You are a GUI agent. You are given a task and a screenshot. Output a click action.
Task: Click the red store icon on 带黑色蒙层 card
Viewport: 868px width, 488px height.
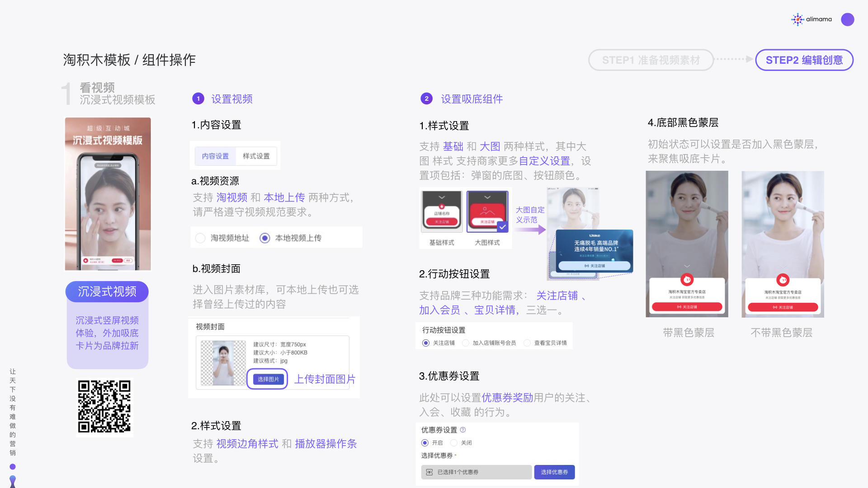click(687, 280)
